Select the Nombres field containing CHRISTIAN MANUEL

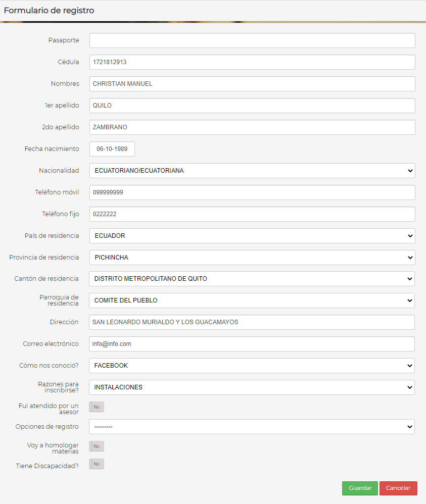(252, 84)
